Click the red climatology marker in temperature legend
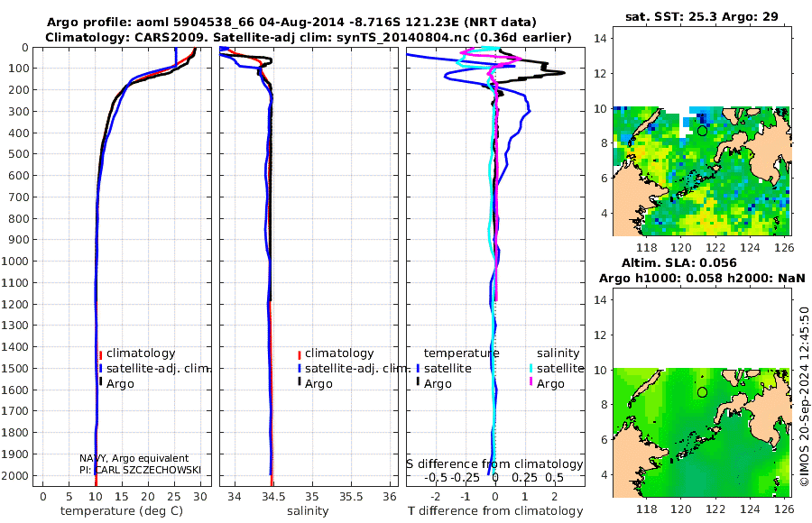This screenshot has height=523, width=812. click(x=100, y=354)
